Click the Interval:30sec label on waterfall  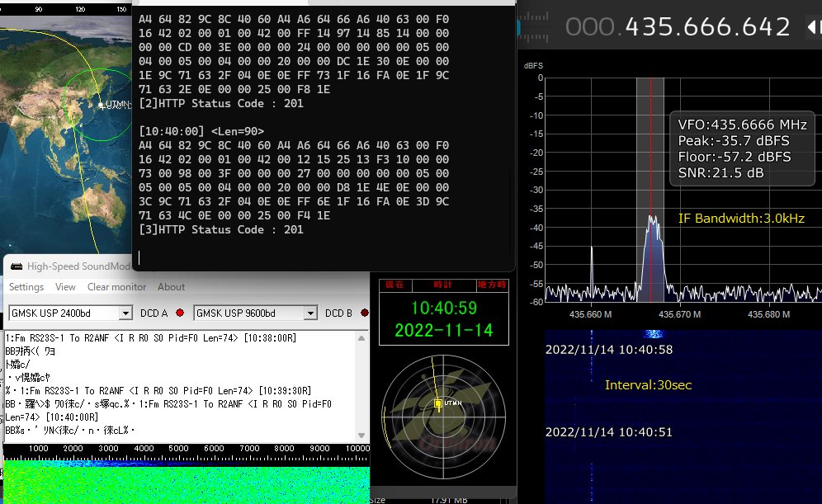(x=649, y=385)
